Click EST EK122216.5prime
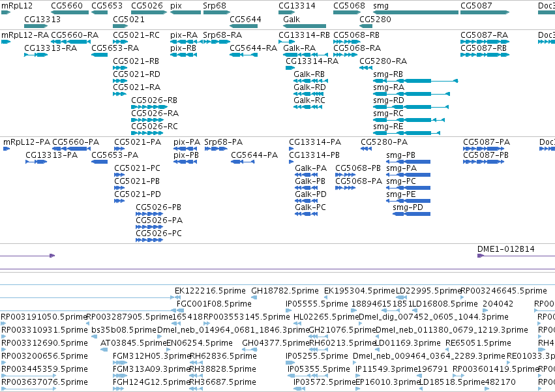Viewport: 555px width, 392px height. tap(210, 291)
